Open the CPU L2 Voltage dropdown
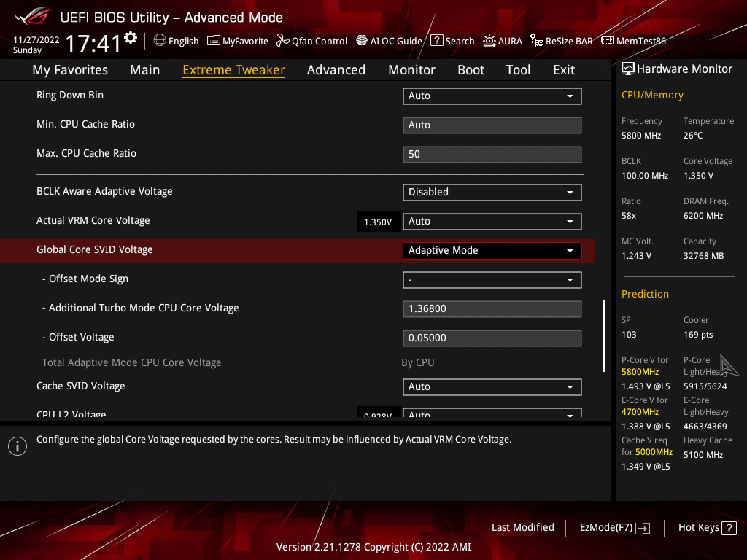Viewport: 747px width, 560px height. (492, 413)
